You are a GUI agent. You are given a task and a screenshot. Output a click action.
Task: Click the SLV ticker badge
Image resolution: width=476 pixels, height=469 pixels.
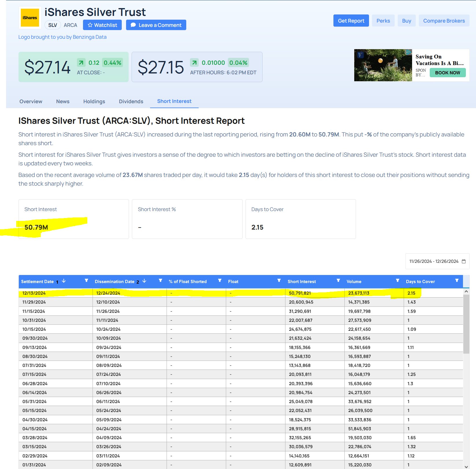click(x=53, y=25)
